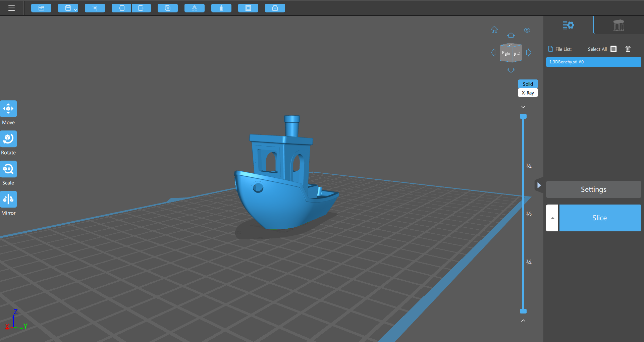
Task: Click the redo right-arrow toolbar icon
Action: [x=141, y=8]
